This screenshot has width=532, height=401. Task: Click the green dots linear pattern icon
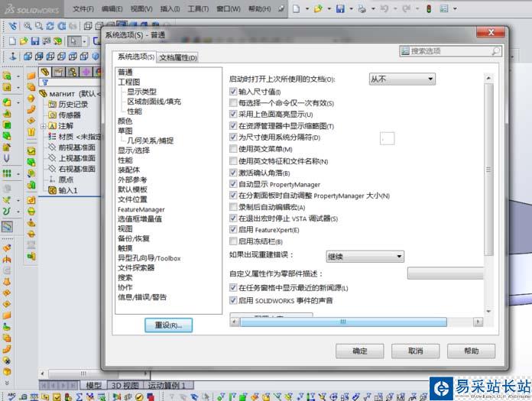click(7, 173)
